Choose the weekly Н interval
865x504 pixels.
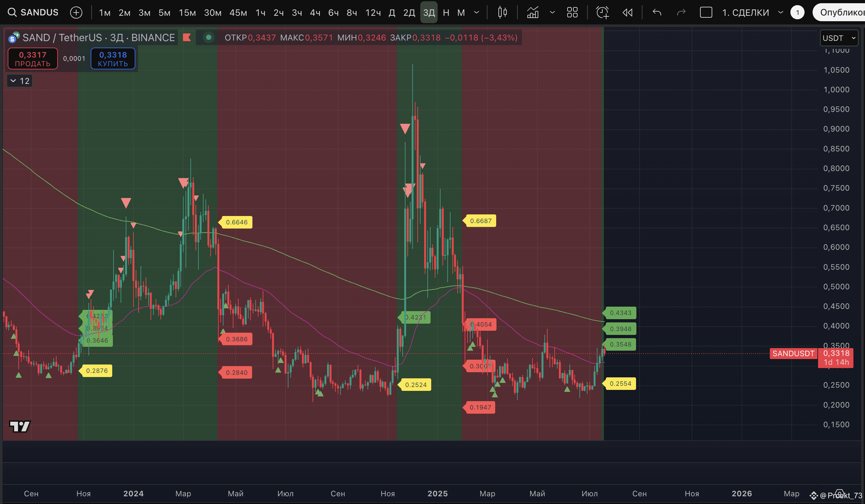446,13
